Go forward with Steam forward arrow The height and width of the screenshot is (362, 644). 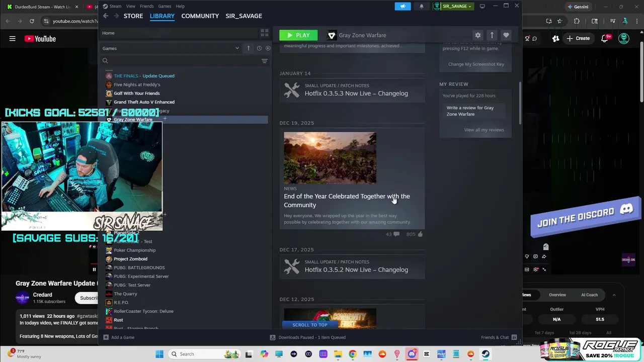[116, 16]
